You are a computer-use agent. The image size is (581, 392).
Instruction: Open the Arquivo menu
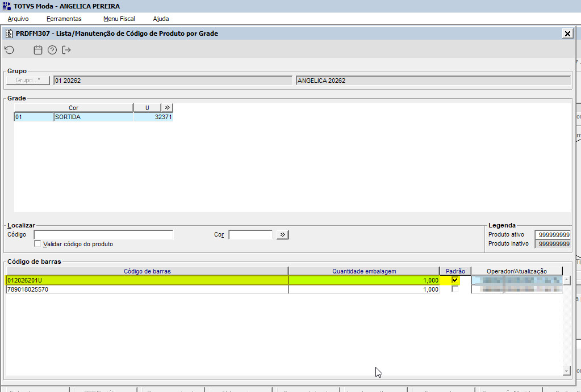point(18,19)
